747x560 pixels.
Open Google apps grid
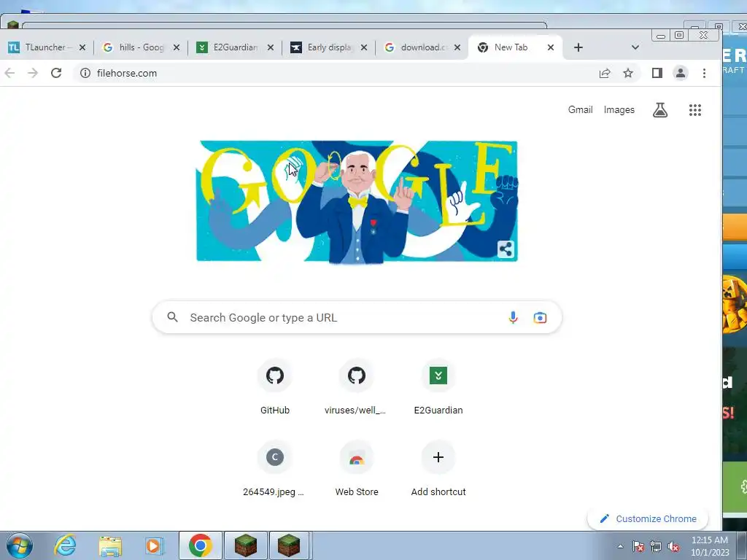pos(695,110)
